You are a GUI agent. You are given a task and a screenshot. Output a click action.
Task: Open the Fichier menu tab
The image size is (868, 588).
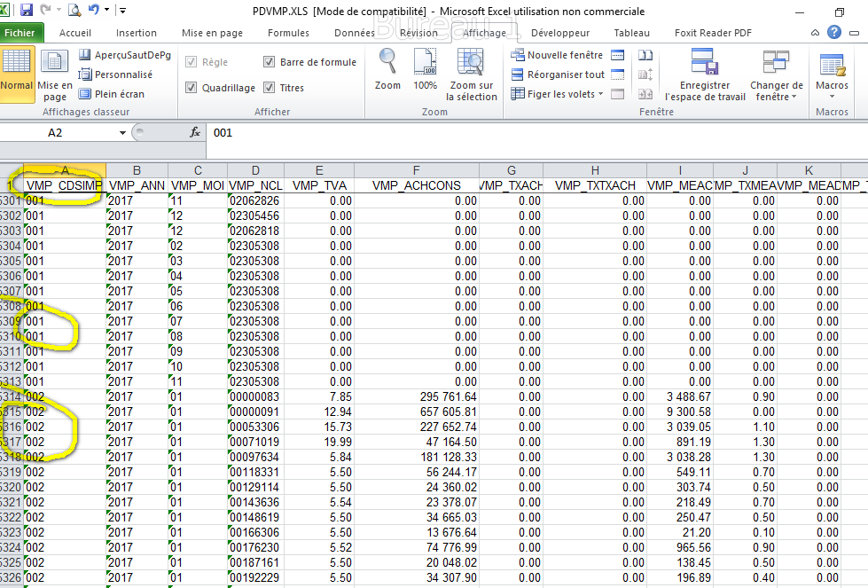20,33
